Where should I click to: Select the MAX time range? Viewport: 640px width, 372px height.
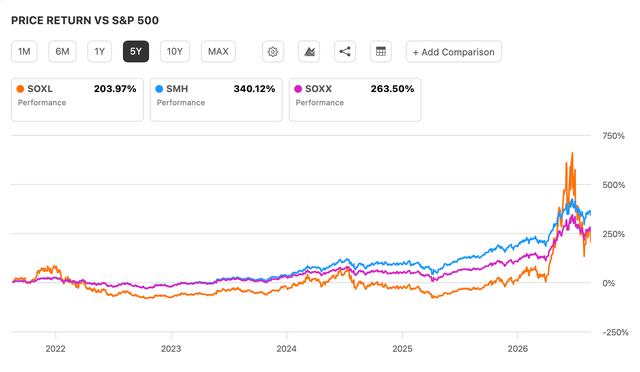(218, 52)
